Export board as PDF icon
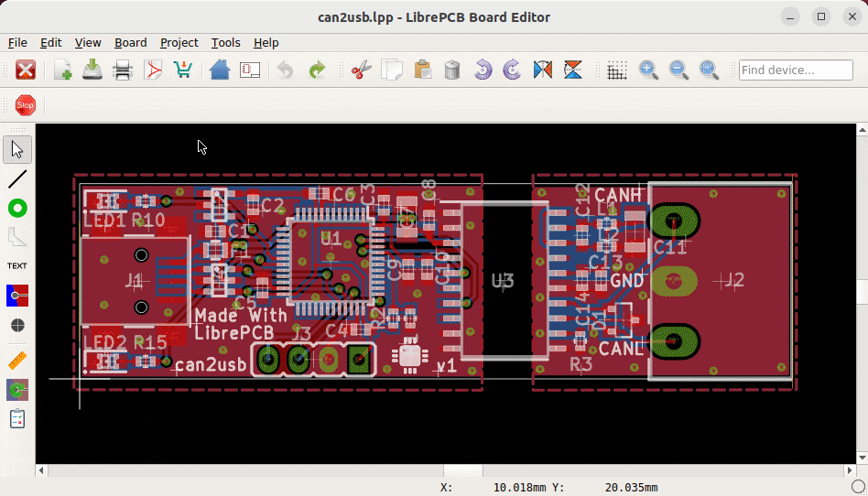Screen dimensions: 868x496 pyautogui.click(x=153, y=70)
